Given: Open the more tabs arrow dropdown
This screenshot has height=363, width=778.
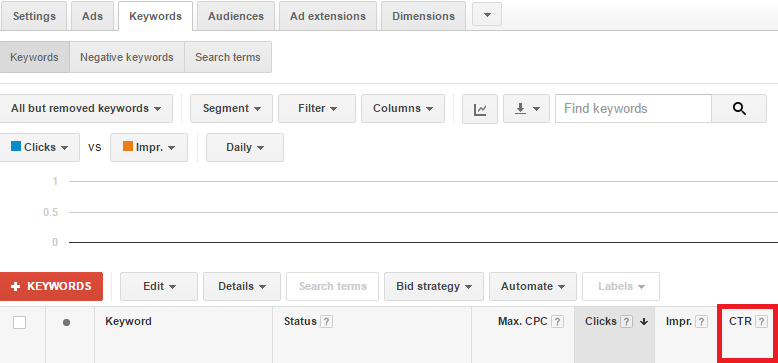Looking at the screenshot, I should point(487,14).
